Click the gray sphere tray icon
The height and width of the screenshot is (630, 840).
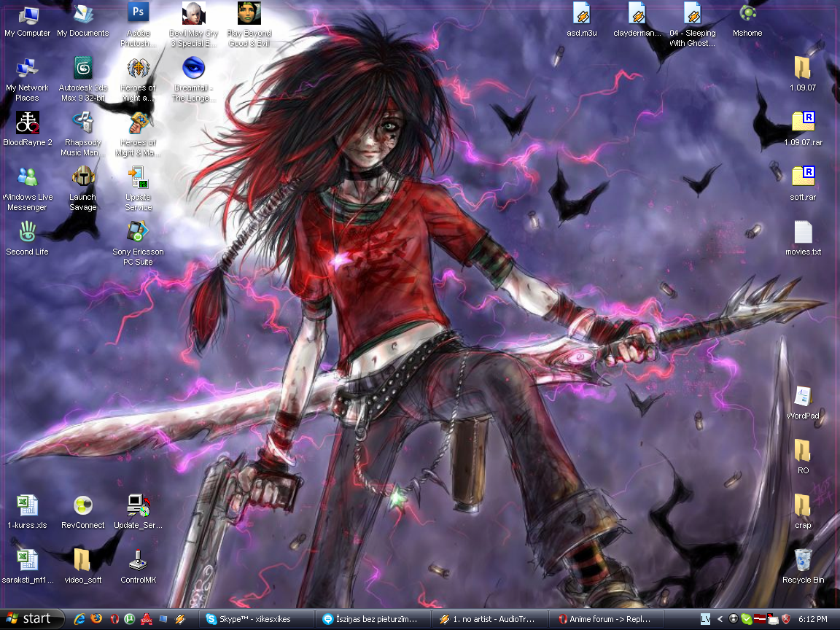734,619
